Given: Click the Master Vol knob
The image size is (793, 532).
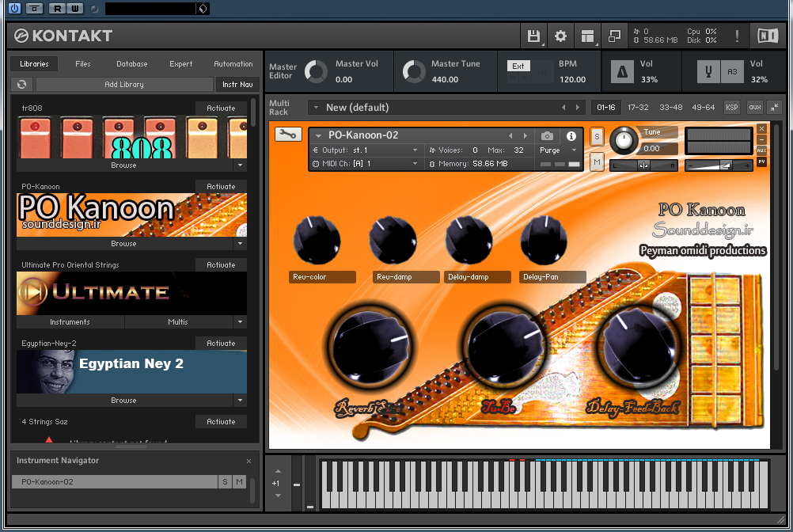Looking at the screenshot, I should pos(316,72).
